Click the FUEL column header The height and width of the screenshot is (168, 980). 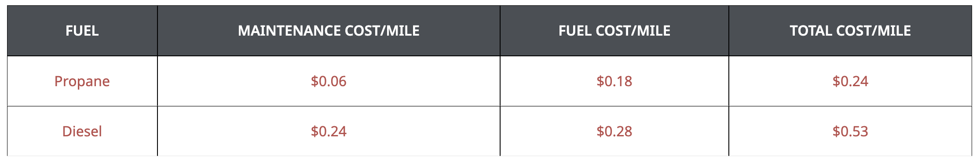point(82,31)
